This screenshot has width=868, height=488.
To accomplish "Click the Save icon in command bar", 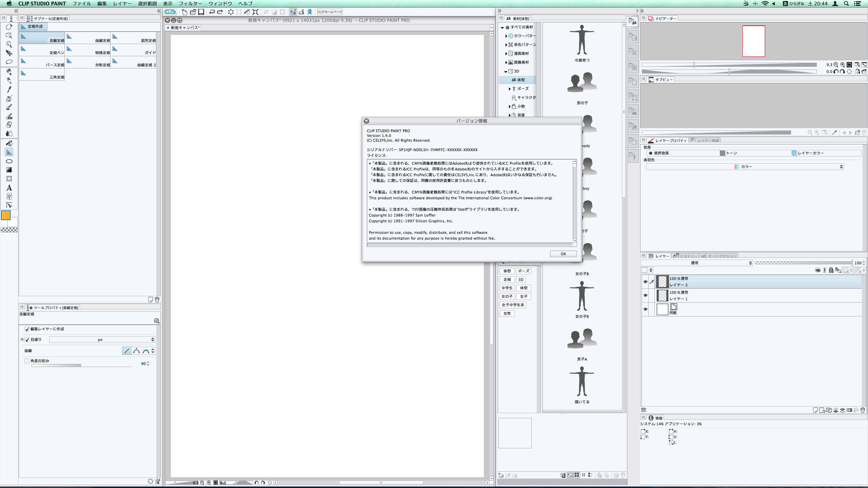I will coord(201,12).
